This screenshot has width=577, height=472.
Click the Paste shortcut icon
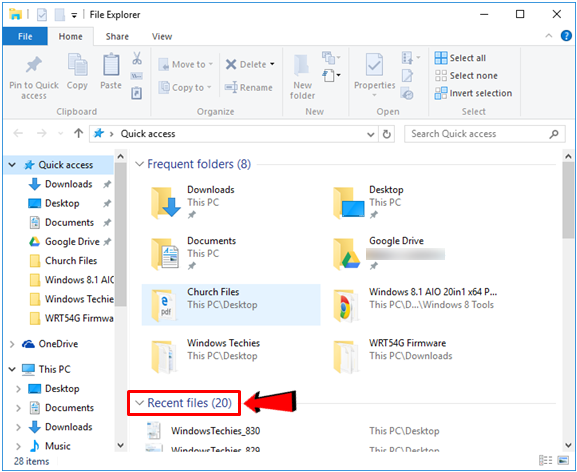(x=137, y=93)
